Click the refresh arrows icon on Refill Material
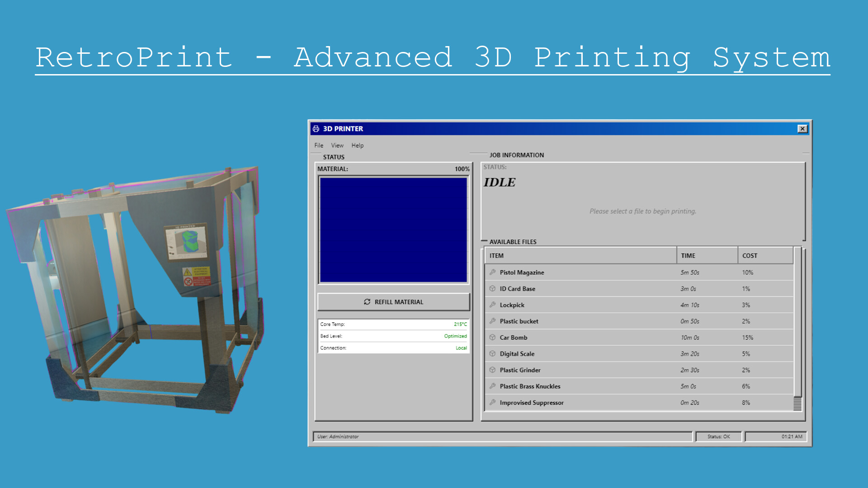 tap(367, 302)
